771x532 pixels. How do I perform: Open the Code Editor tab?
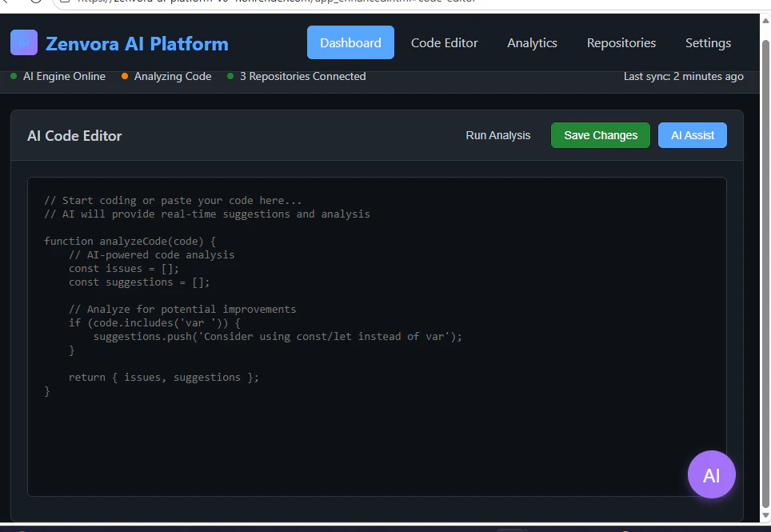pyautogui.click(x=444, y=43)
